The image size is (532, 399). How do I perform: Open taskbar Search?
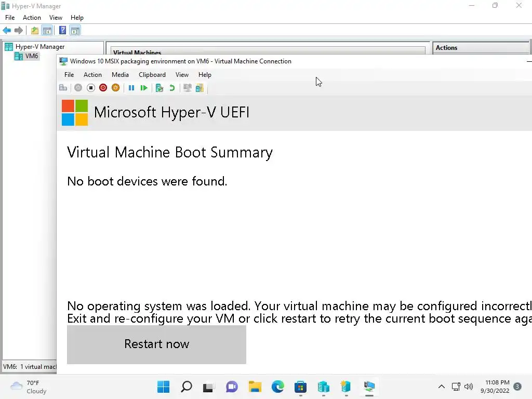[x=187, y=387]
